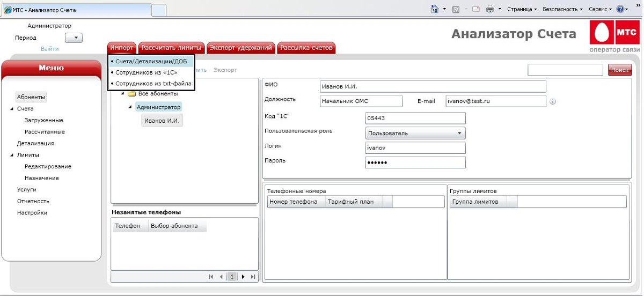
Task: Open a new blank browser tab
Action: [159, 10]
